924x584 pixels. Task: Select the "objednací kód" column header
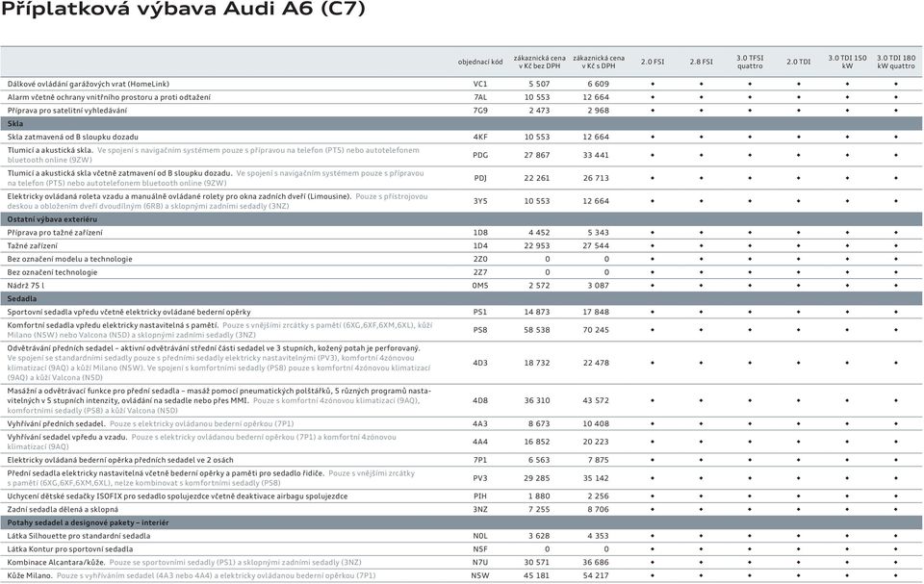click(x=480, y=62)
